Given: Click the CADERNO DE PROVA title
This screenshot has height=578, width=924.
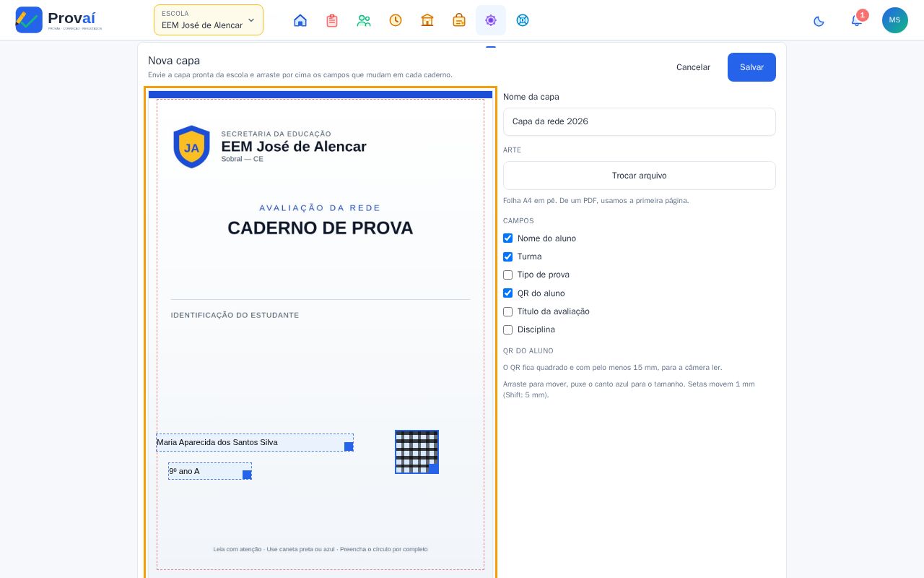Looking at the screenshot, I should point(321,228).
